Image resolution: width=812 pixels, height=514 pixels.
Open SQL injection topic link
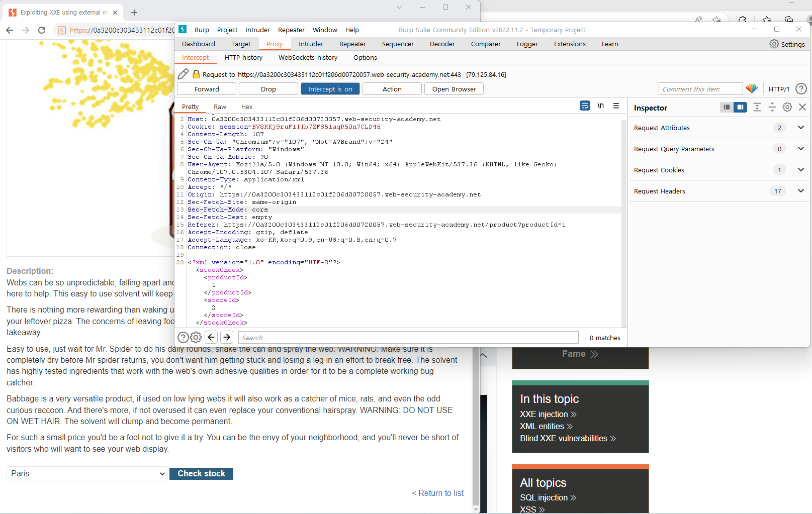coord(548,497)
